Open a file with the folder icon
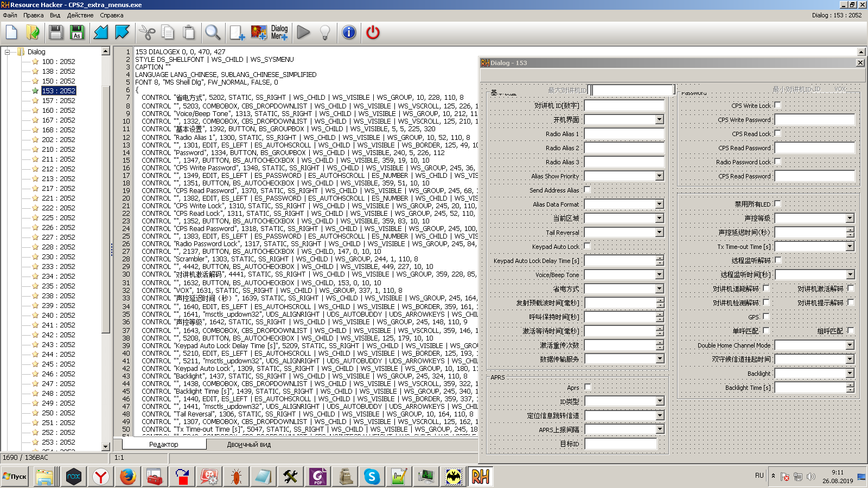The image size is (868, 488). (33, 33)
